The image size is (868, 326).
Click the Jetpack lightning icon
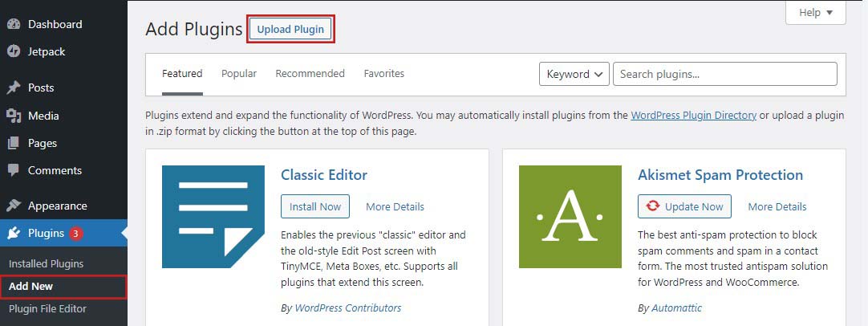pyautogui.click(x=14, y=51)
